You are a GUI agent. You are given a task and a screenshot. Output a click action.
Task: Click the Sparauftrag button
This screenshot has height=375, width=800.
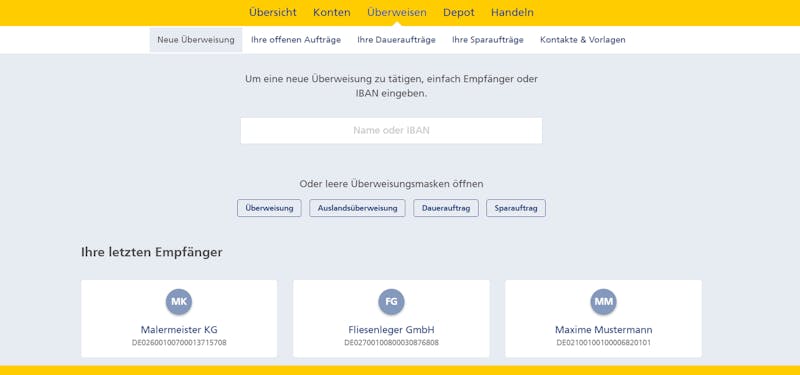(x=516, y=208)
